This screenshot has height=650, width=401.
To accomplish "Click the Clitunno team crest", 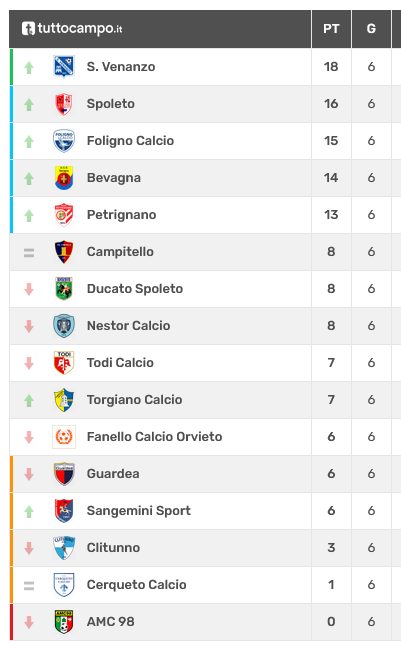I will tap(64, 548).
